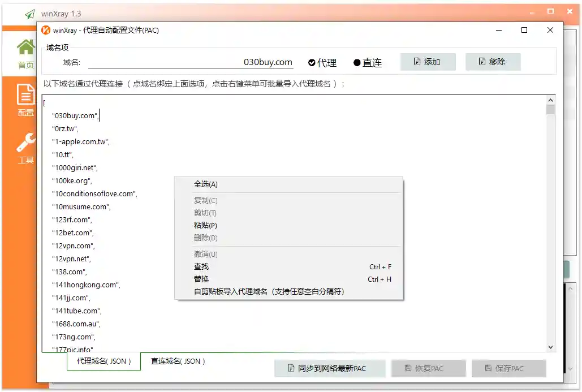Click the scrollbar up arrow icon

point(550,98)
